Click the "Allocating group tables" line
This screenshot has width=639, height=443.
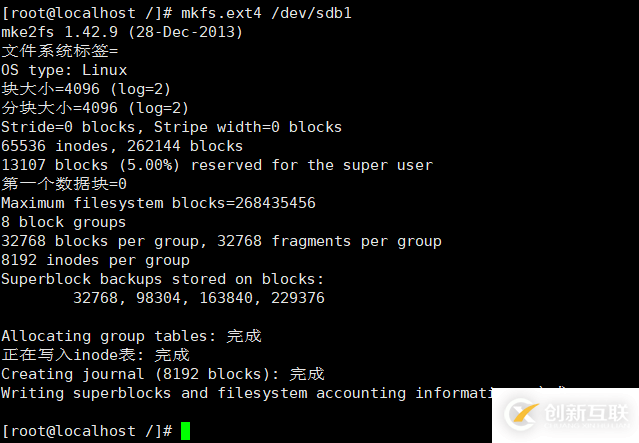pyautogui.click(x=130, y=336)
